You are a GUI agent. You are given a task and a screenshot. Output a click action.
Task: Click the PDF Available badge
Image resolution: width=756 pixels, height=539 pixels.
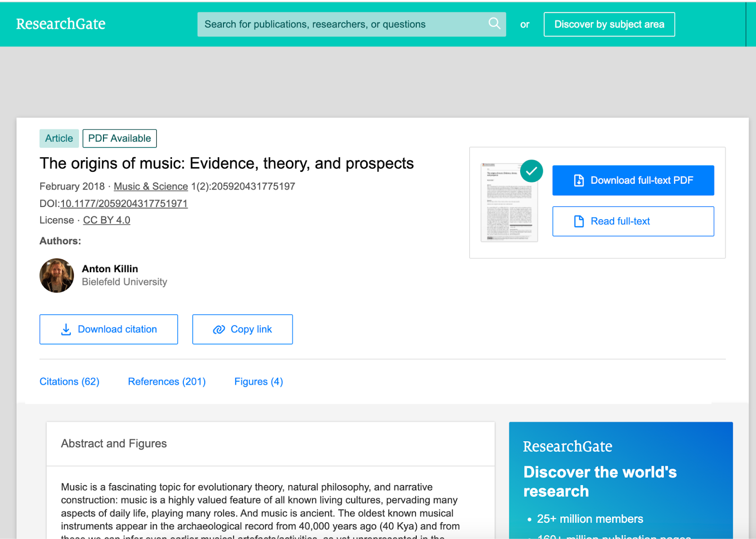point(120,138)
